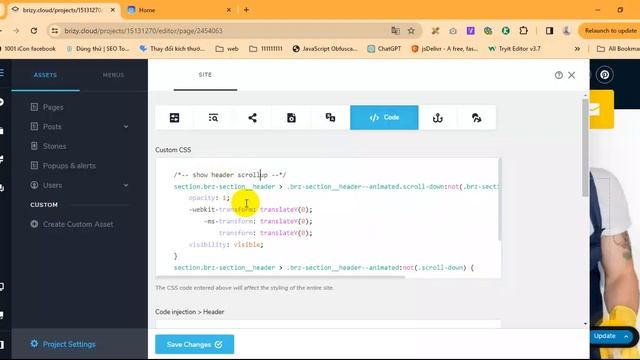Reload the browser page
640x360 pixels.
point(34,31)
